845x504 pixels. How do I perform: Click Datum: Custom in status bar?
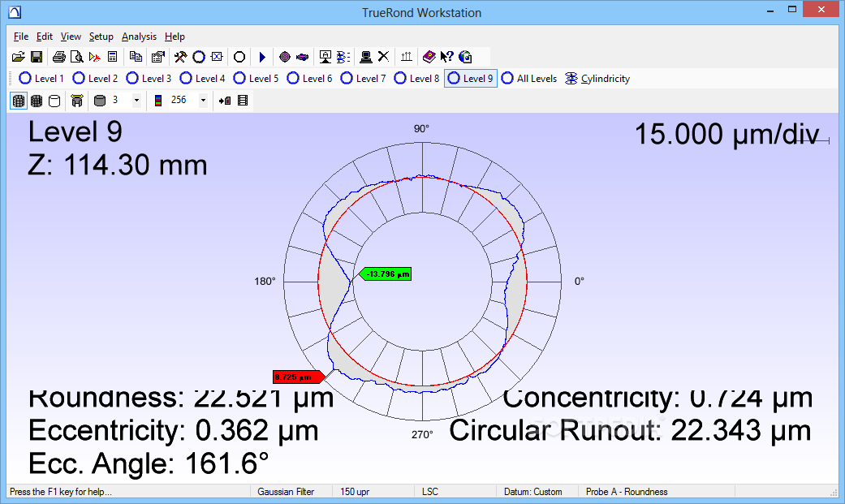533,492
